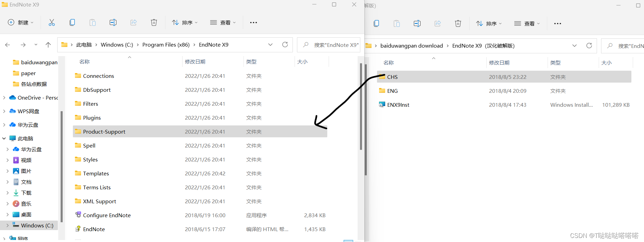
Task: Select Windows (C:) in the navigation pane
Action: [29, 225]
